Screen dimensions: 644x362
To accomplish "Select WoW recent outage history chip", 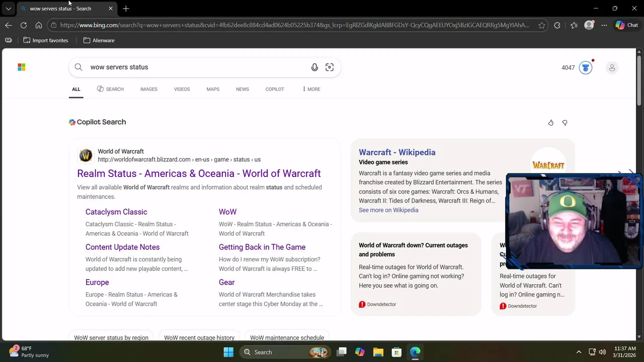I will [199, 337].
